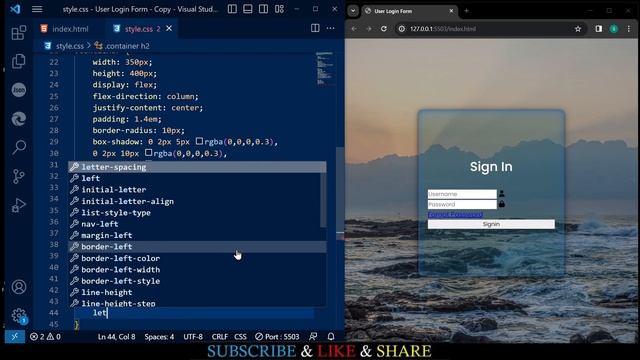Toggle the primary side bar layout
Image resolution: width=640 pixels, height=360 pixels.
[x=232, y=9]
